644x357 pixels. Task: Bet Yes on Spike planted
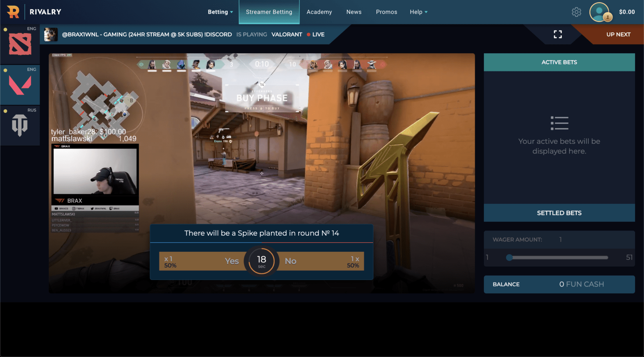point(202,261)
